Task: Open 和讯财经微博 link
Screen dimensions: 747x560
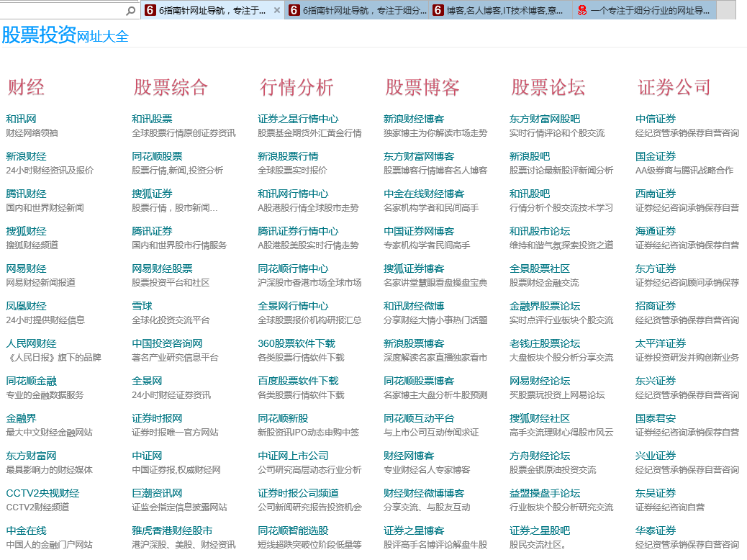Action: coord(414,306)
